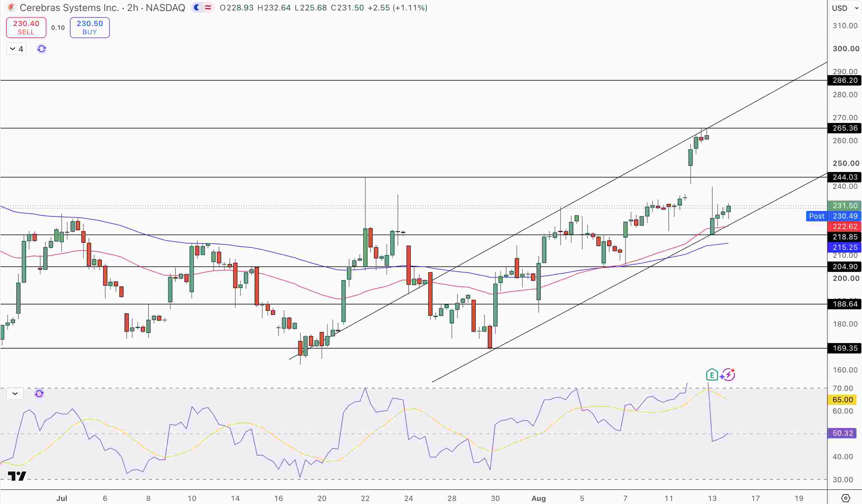
Task: Click the 230.40 SELL button
Action: 26,27
